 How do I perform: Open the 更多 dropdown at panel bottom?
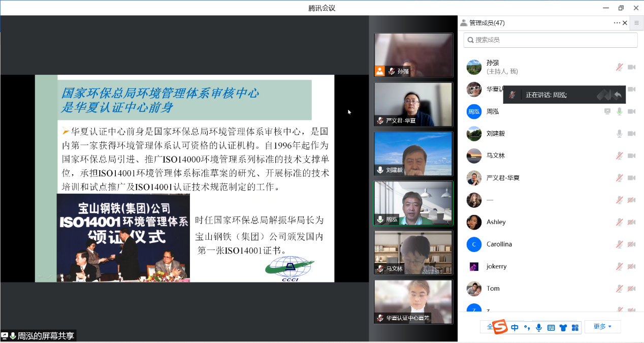click(x=602, y=326)
